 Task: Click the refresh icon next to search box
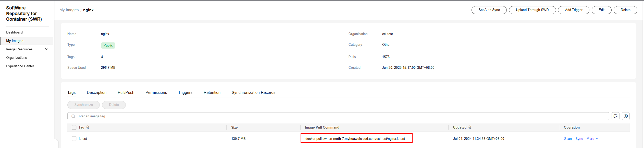[x=615, y=116]
